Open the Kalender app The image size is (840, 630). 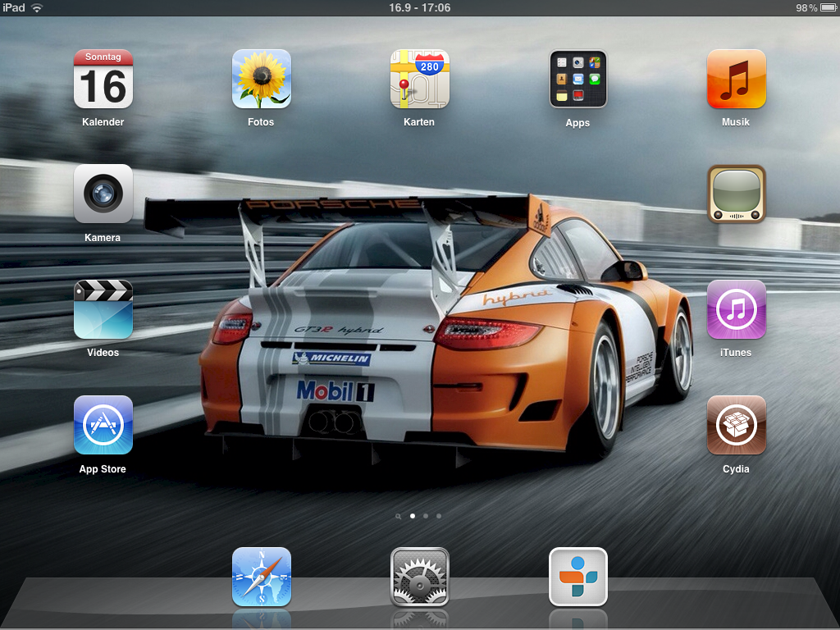(x=103, y=80)
